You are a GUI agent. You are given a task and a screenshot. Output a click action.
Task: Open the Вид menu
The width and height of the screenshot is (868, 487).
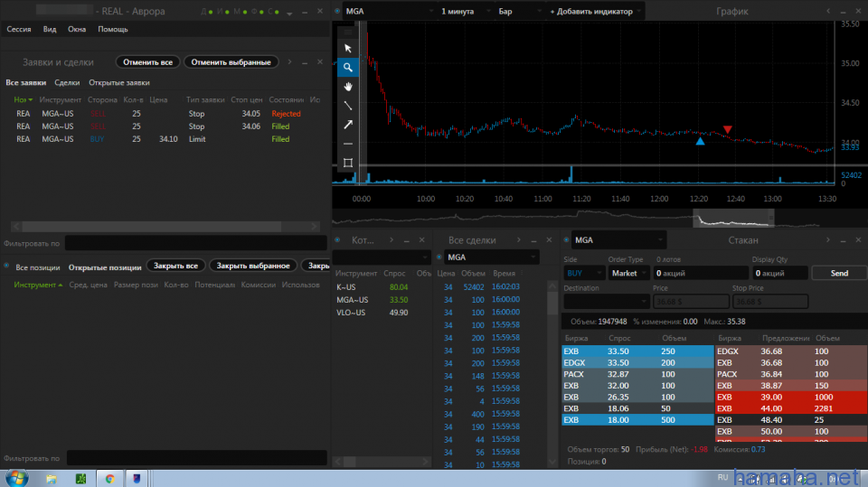tap(49, 29)
